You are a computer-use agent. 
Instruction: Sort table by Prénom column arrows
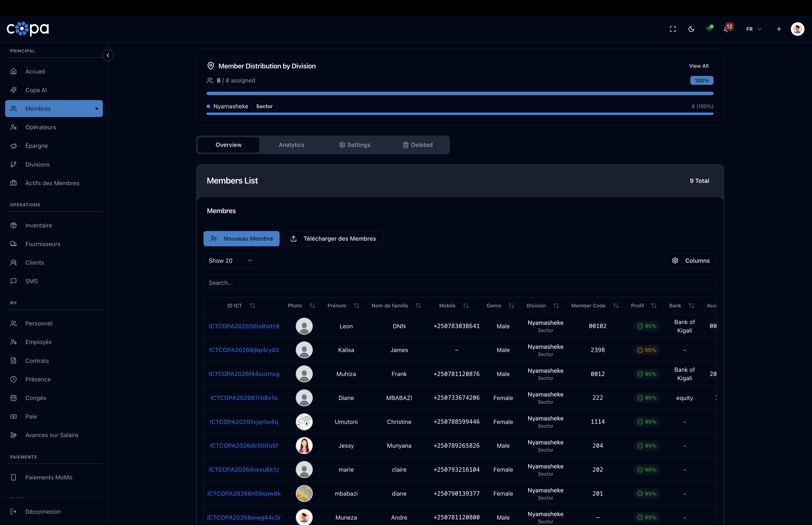click(356, 306)
